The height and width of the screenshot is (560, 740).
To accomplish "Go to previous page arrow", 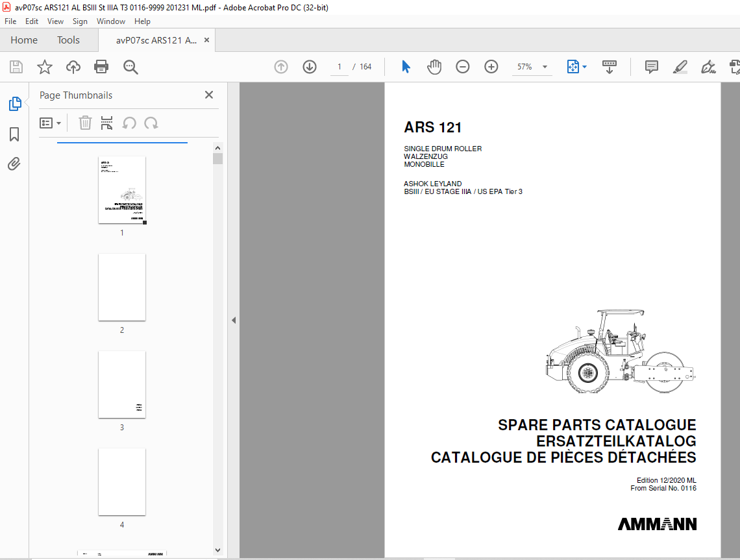I will [x=281, y=67].
